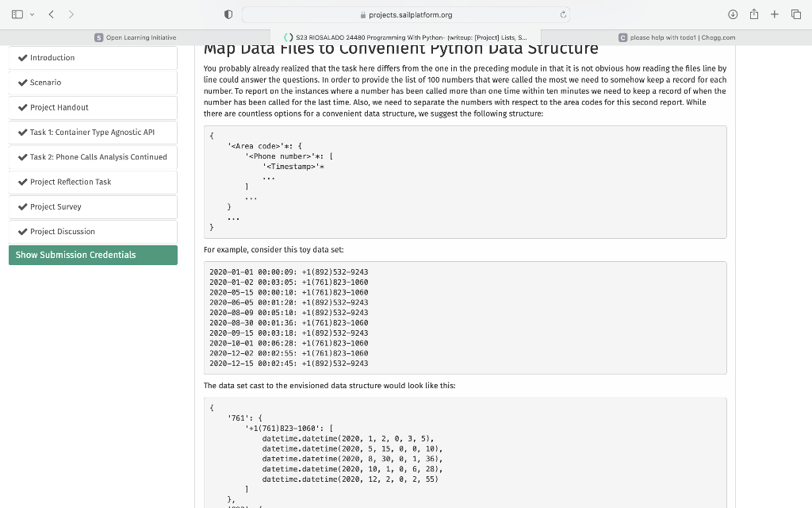The image size is (812, 508).
Task: Open the Project Discussion section
Action: (94, 232)
